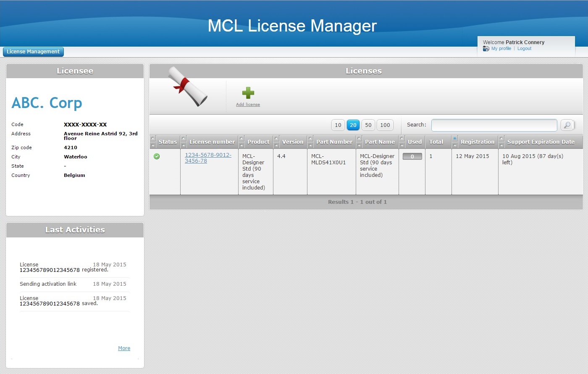Sort License number descending with down arrow
The height and width of the screenshot is (374, 588).
[x=184, y=145]
